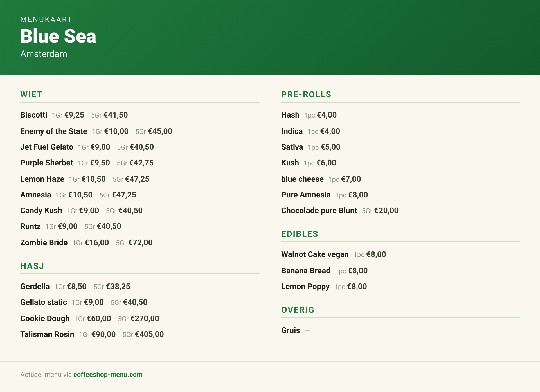Click Talisman Rosin price €405,00
540x392 pixels.
[x=149, y=334]
